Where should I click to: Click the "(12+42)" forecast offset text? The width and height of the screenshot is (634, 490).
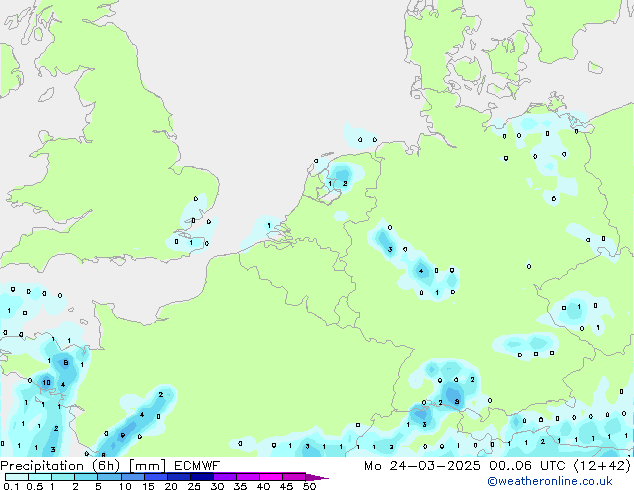tap(602, 466)
